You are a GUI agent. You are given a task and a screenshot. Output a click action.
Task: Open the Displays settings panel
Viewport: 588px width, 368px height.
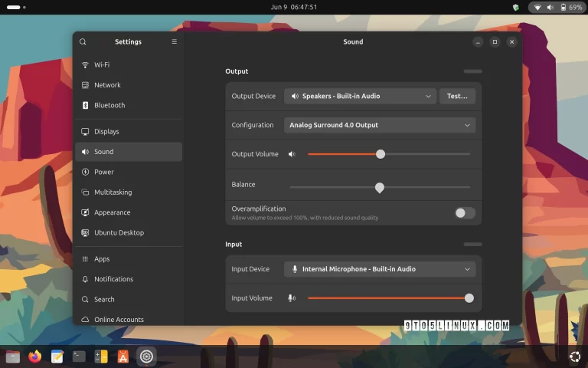106,132
